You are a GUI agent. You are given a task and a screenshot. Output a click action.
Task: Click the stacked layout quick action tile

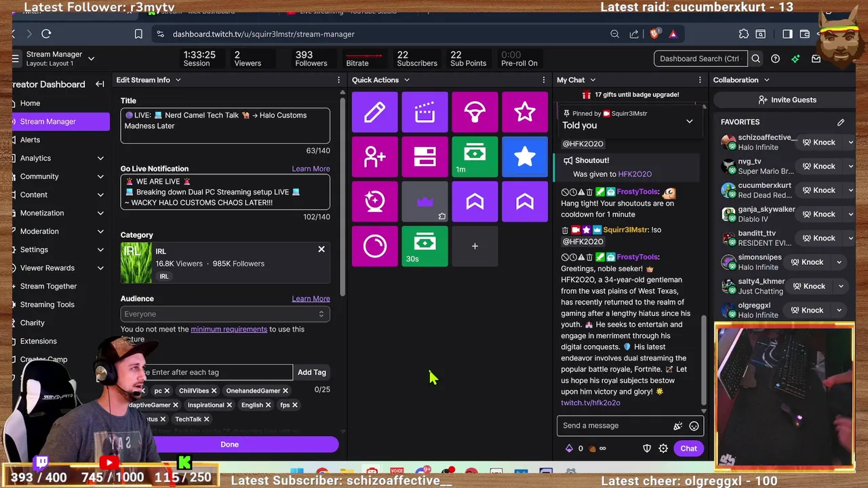(x=425, y=157)
